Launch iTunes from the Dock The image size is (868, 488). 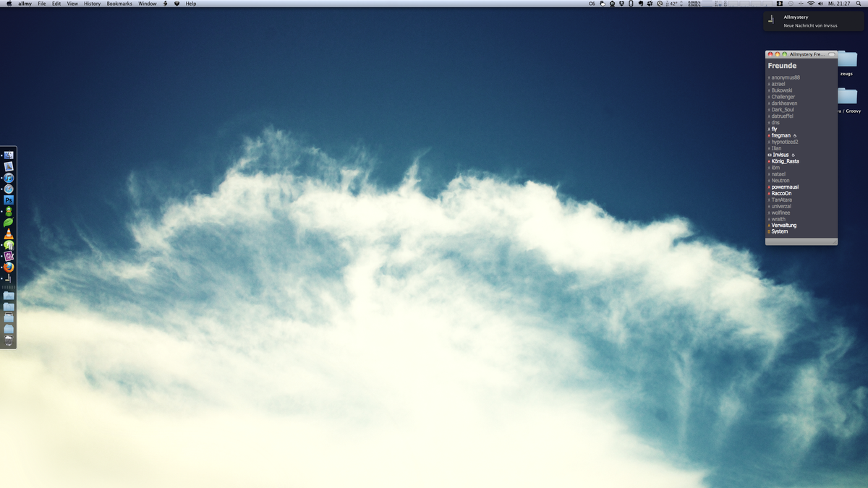[9, 178]
